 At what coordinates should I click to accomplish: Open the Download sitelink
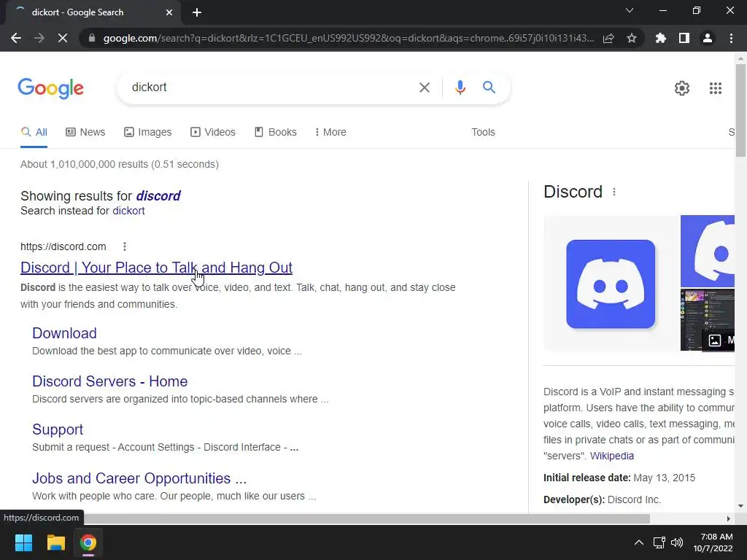click(64, 333)
